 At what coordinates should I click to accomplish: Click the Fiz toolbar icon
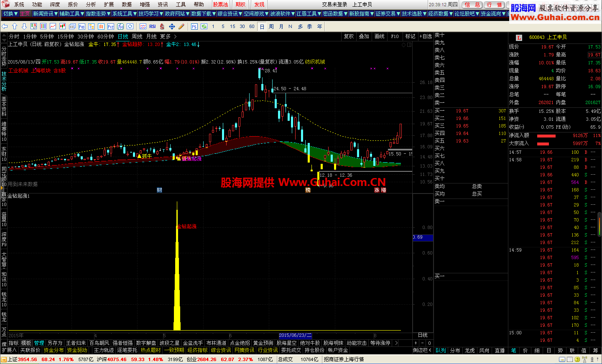pyautogui.click(x=111, y=26)
